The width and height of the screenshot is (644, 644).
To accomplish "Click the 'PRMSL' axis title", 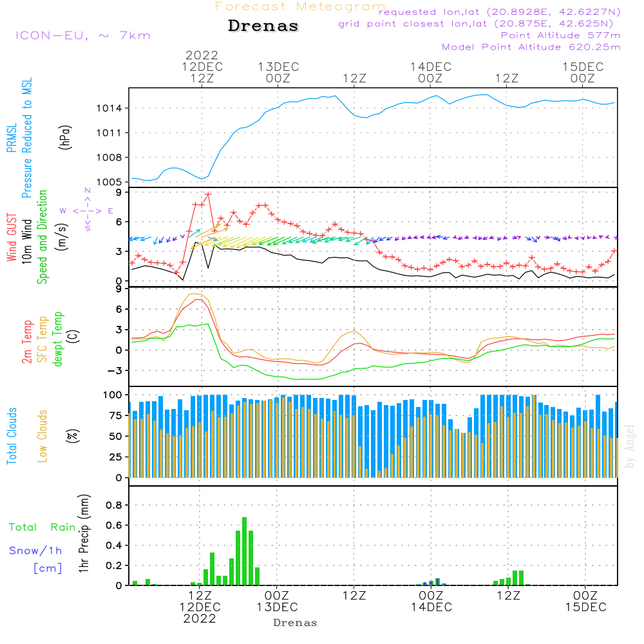I will click(x=12, y=138).
